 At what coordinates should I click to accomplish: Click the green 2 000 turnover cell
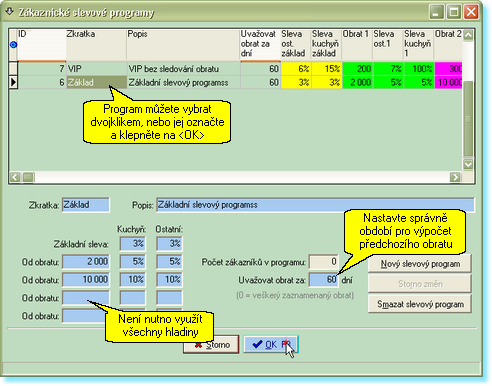pos(358,82)
